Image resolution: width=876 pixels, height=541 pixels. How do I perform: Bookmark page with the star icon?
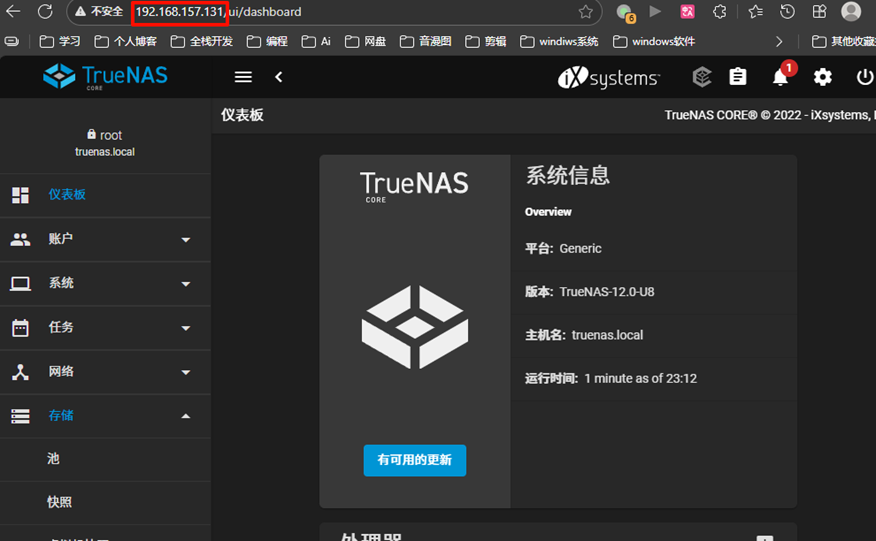pyautogui.click(x=585, y=12)
